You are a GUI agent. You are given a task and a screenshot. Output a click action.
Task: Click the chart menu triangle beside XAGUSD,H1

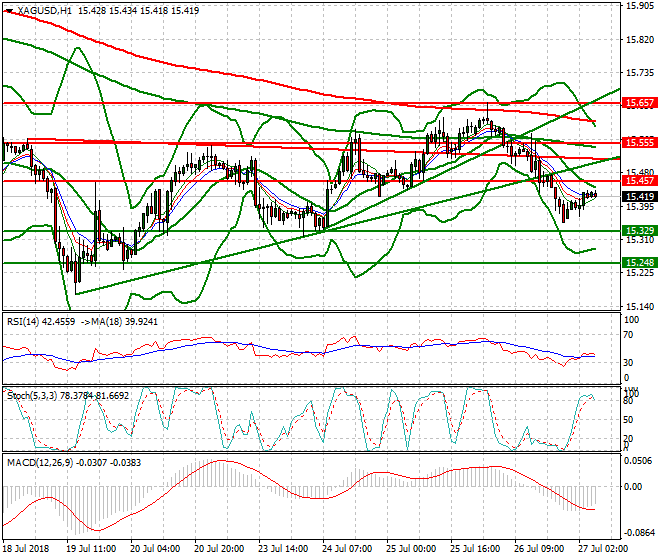tap(9, 11)
